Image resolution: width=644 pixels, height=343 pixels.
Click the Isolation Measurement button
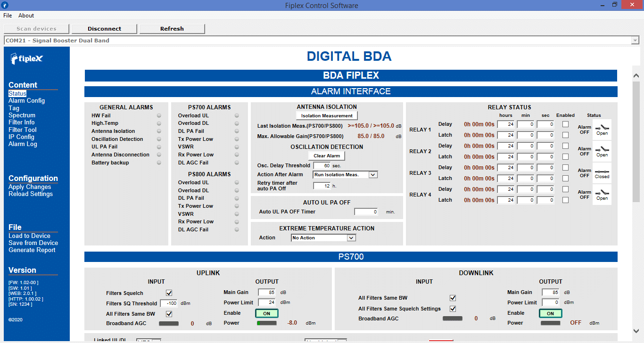(x=327, y=115)
